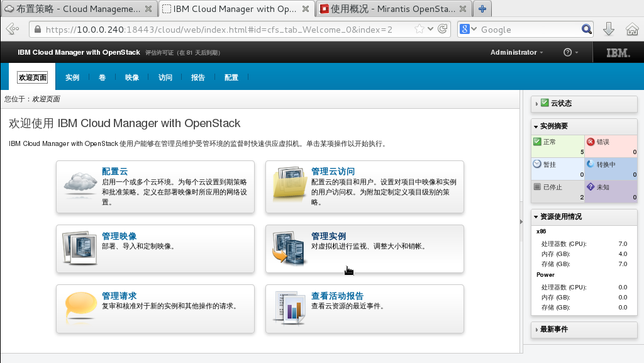Open the search engine selector dropdown arrow
This screenshot has height=363, width=644.
tap(474, 29)
